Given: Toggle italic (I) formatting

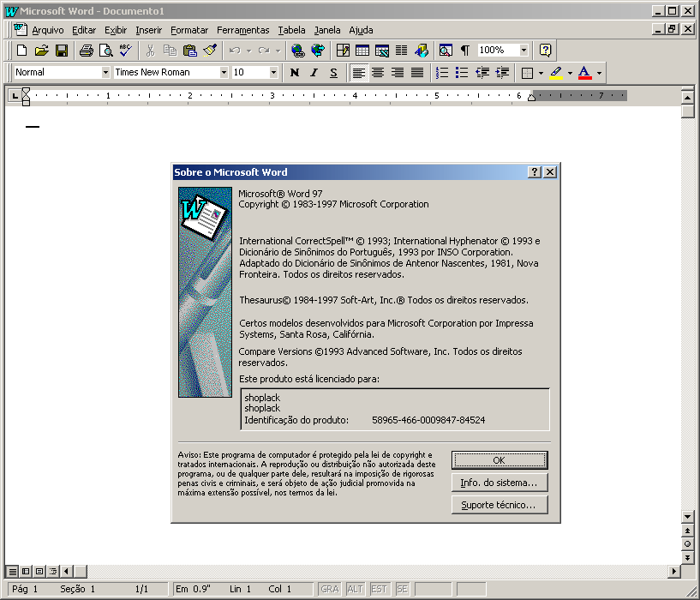Looking at the screenshot, I should [x=314, y=72].
